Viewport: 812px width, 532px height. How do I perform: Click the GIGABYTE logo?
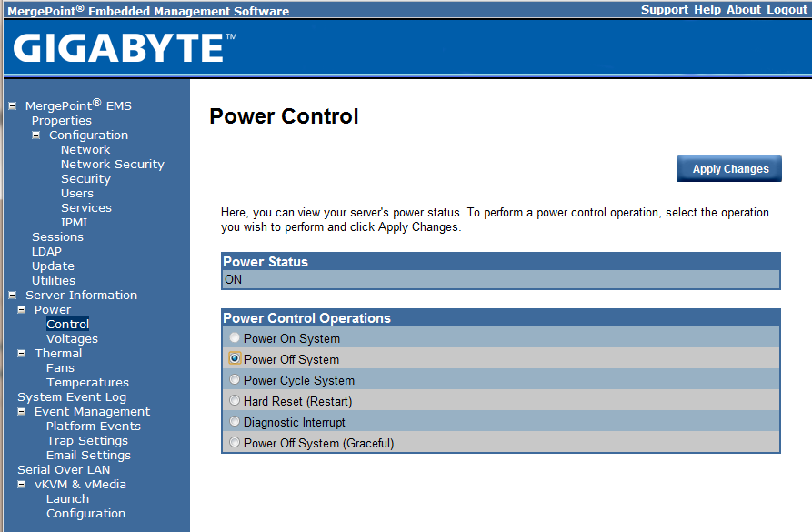point(125,48)
